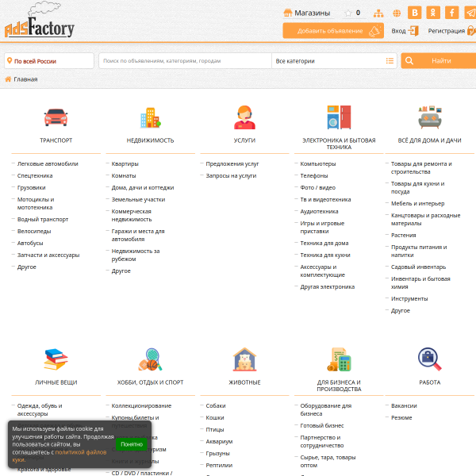Click the Услуги operator icon

[x=244, y=117]
